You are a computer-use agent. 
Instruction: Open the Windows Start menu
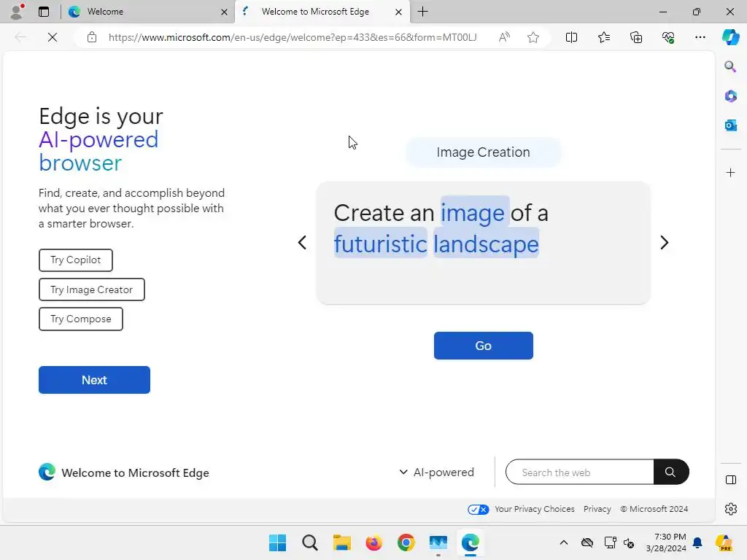(277, 542)
